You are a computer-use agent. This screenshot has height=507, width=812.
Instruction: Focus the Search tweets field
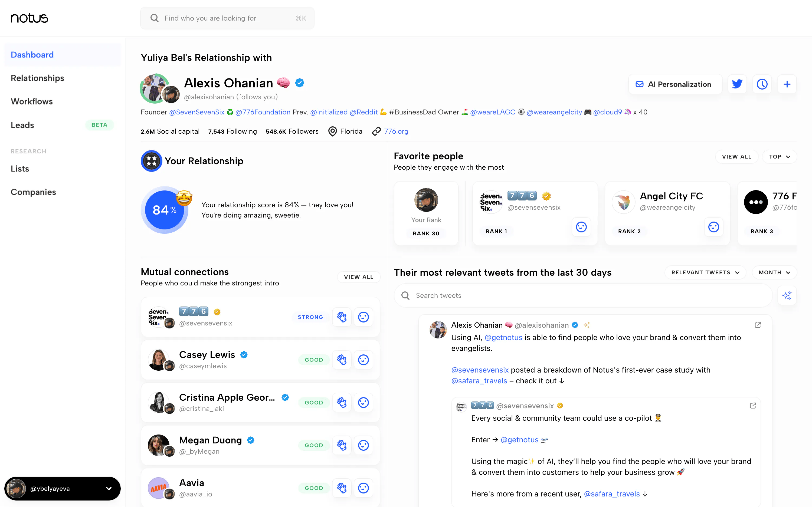click(583, 295)
